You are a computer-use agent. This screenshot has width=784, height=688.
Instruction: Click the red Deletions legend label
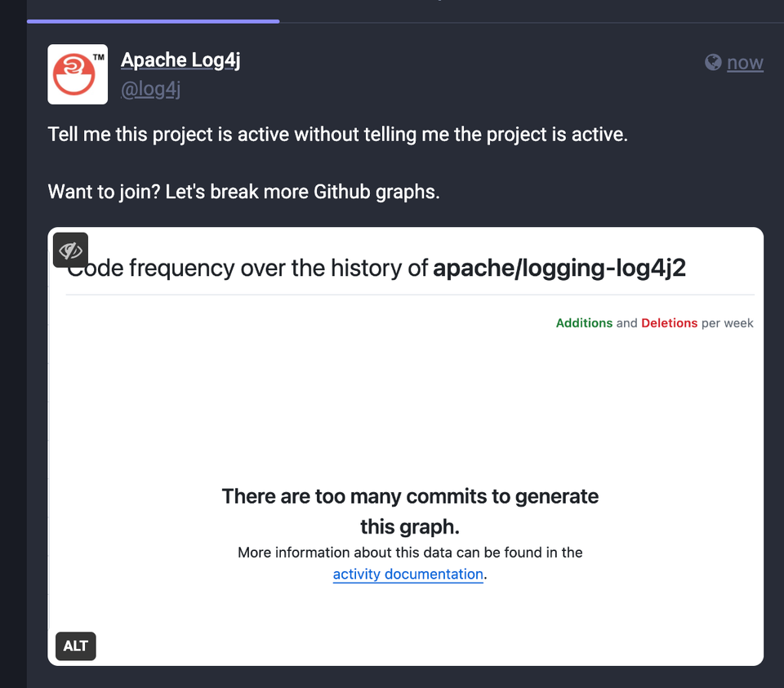click(669, 323)
